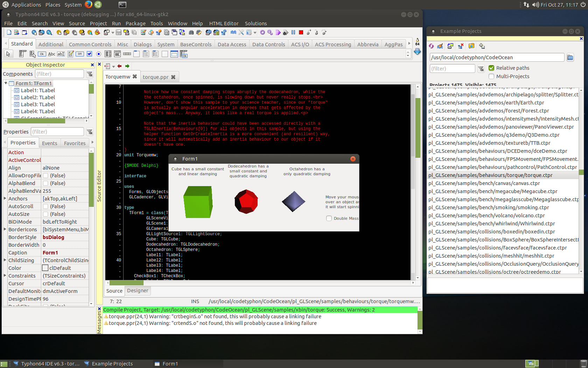588x368 pixels.
Task: Click the wrench and screwdriver tools icon
Action: (x=241, y=32)
